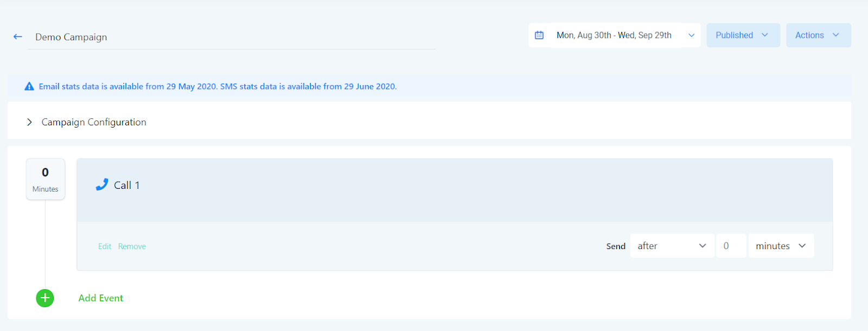
Task: Click the Demo Campaign name field
Action: (232, 37)
